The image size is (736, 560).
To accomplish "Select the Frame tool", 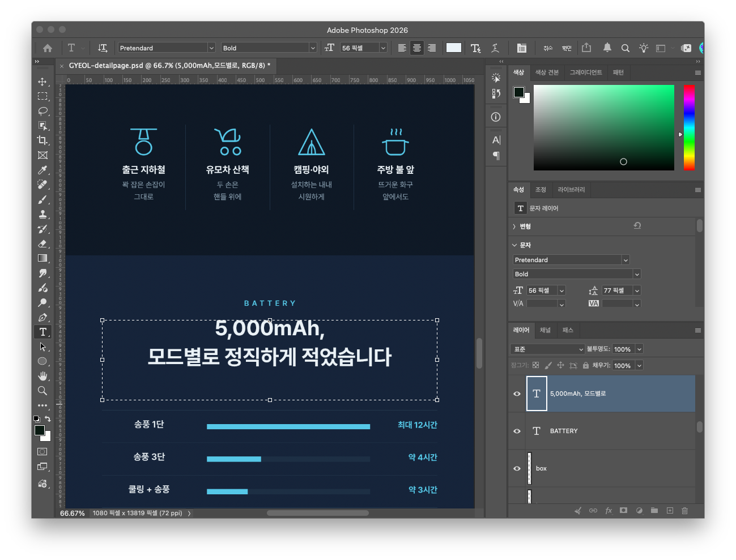I will coord(42,155).
